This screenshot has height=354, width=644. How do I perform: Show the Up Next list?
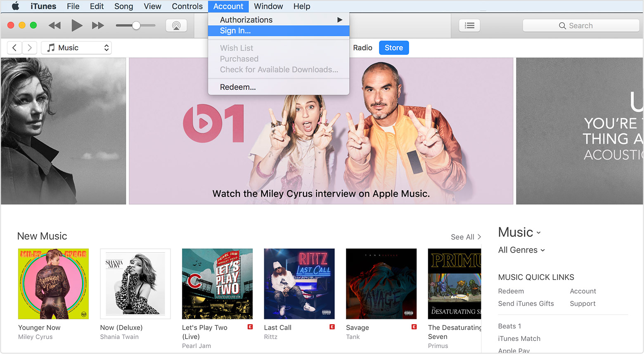[469, 26]
